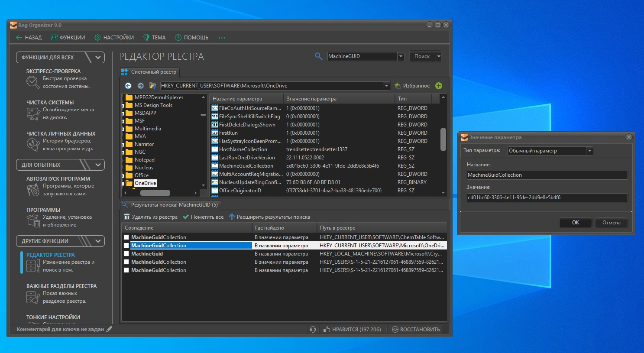The height and width of the screenshot is (353, 644).
Task: Click OK in the parameter value dialog
Action: (x=576, y=223)
